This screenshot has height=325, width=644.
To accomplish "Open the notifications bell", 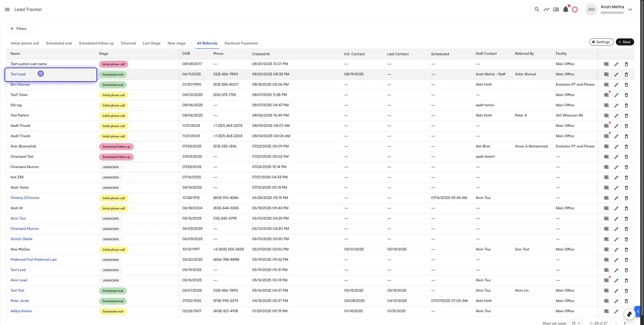I will [565, 9].
